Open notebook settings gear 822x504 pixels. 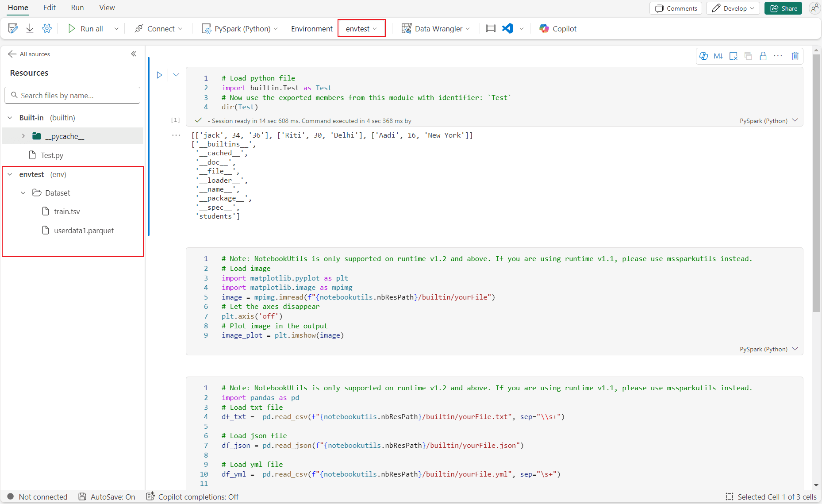coord(47,28)
